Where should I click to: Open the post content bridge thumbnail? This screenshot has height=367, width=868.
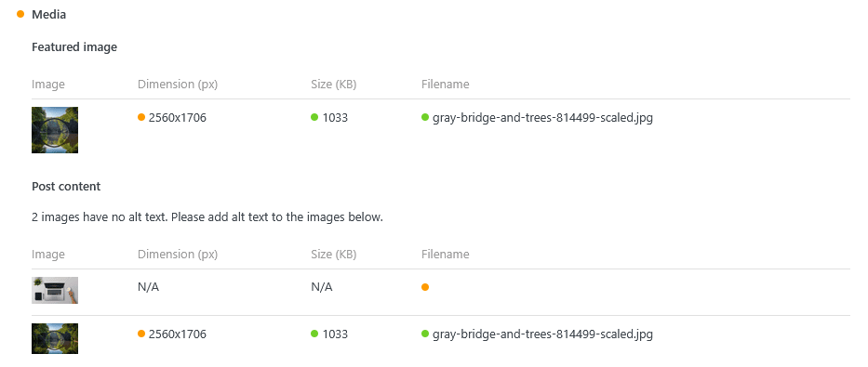(x=55, y=338)
